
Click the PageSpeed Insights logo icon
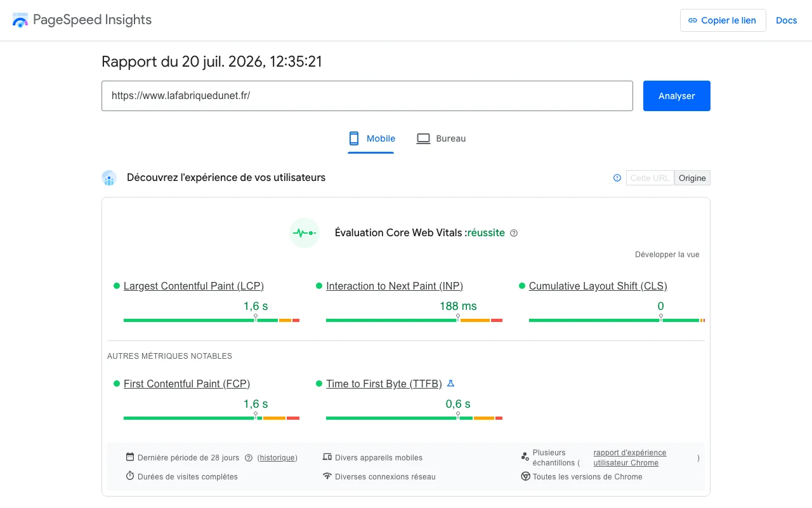pos(20,20)
